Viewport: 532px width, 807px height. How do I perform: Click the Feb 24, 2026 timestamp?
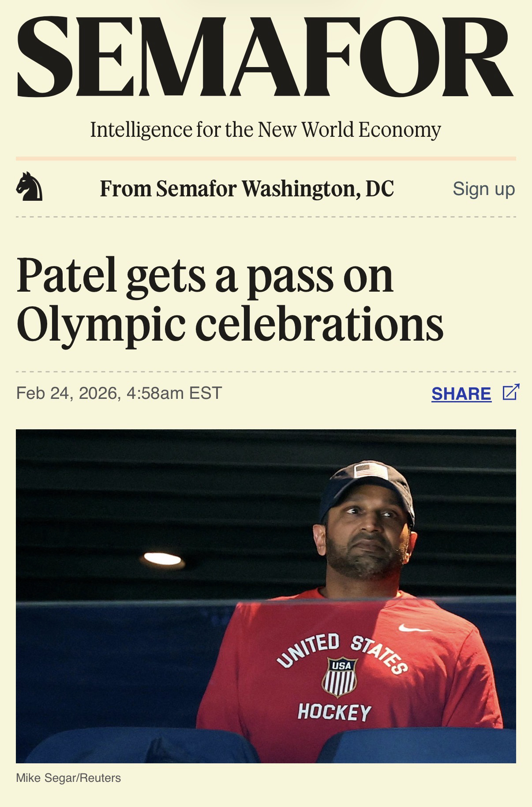(119, 393)
